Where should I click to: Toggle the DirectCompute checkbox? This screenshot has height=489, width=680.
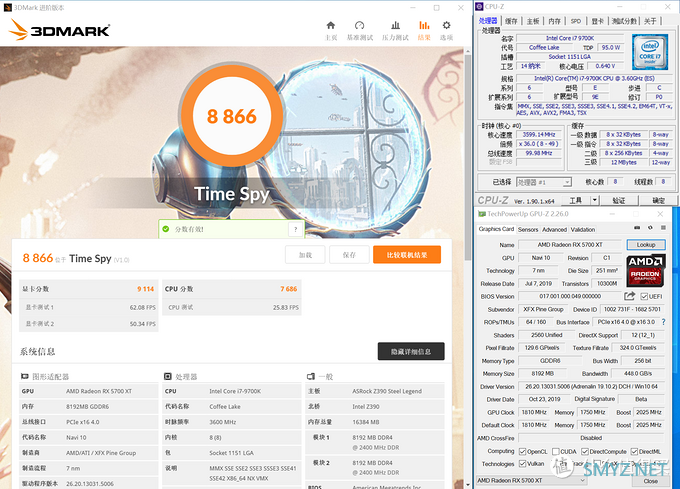[x=585, y=452]
